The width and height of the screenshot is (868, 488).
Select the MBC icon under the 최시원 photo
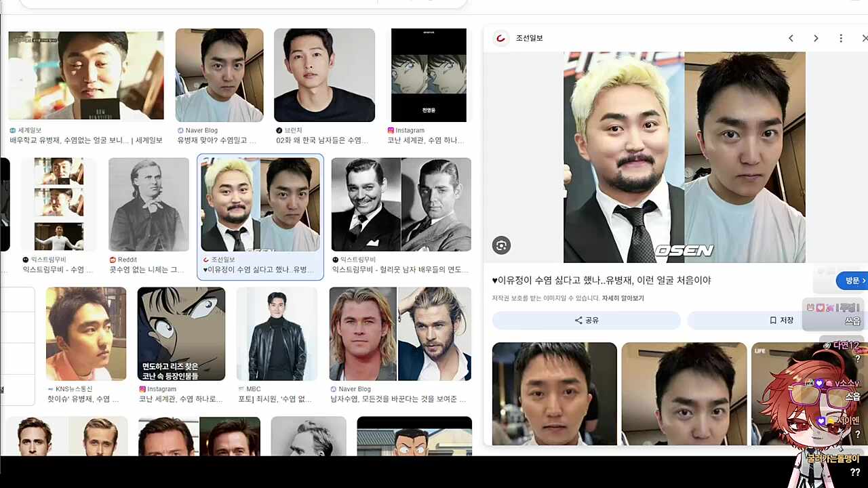[x=241, y=389]
